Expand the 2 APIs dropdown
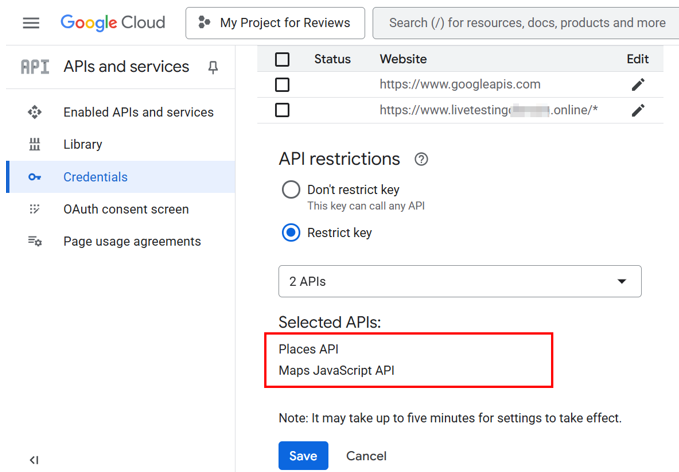The image size is (679, 472). (460, 281)
